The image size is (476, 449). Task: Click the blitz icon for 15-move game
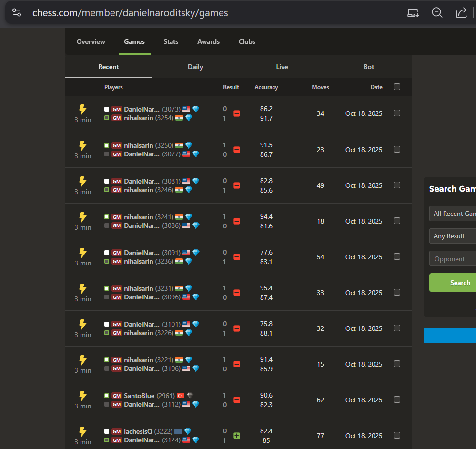click(82, 360)
